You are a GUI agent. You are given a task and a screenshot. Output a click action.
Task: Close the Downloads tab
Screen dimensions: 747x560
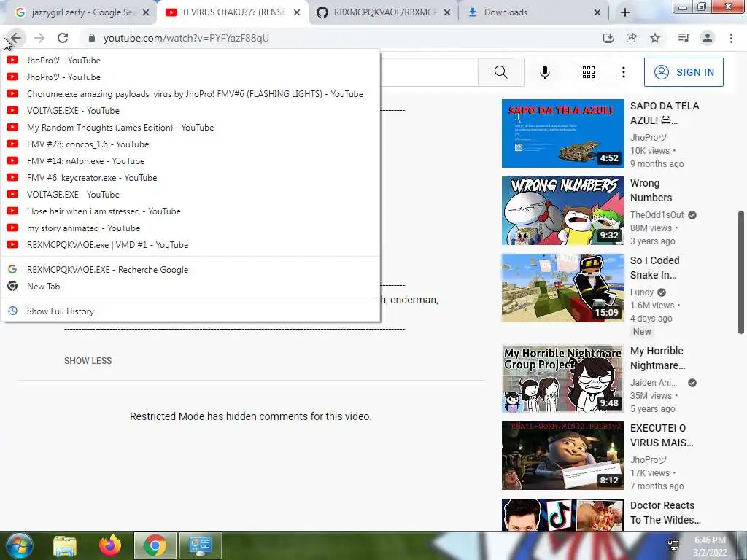(597, 13)
